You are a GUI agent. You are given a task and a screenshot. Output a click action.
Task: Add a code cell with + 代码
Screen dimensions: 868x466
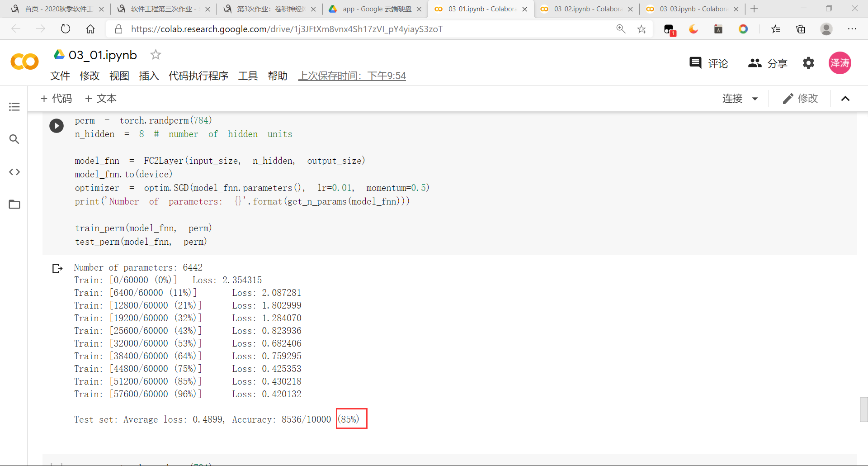point(56,99)
